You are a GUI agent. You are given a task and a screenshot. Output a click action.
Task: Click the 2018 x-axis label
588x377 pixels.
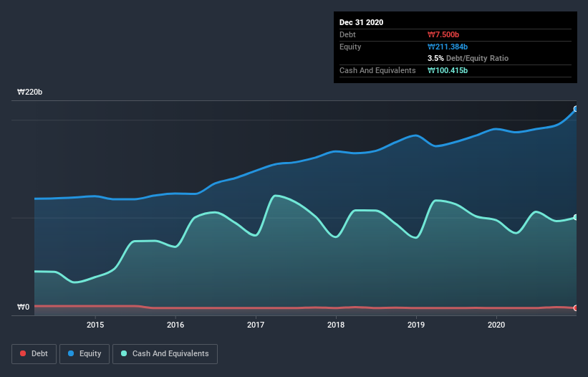pos(336,325)
